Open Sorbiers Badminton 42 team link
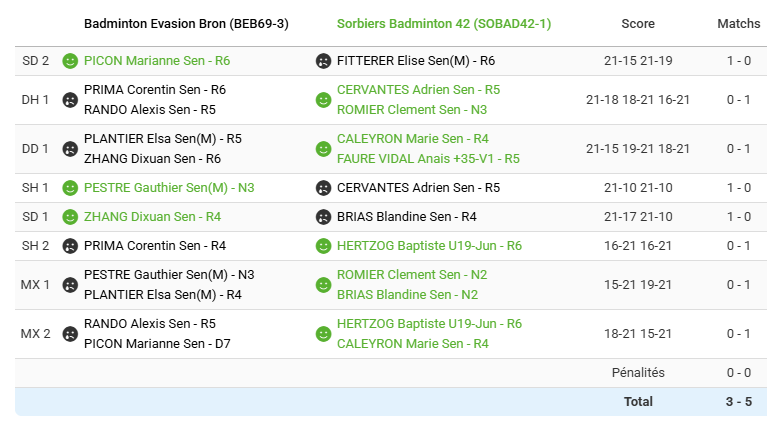This screenshot has height=421, width=767. tap(444, 23)
